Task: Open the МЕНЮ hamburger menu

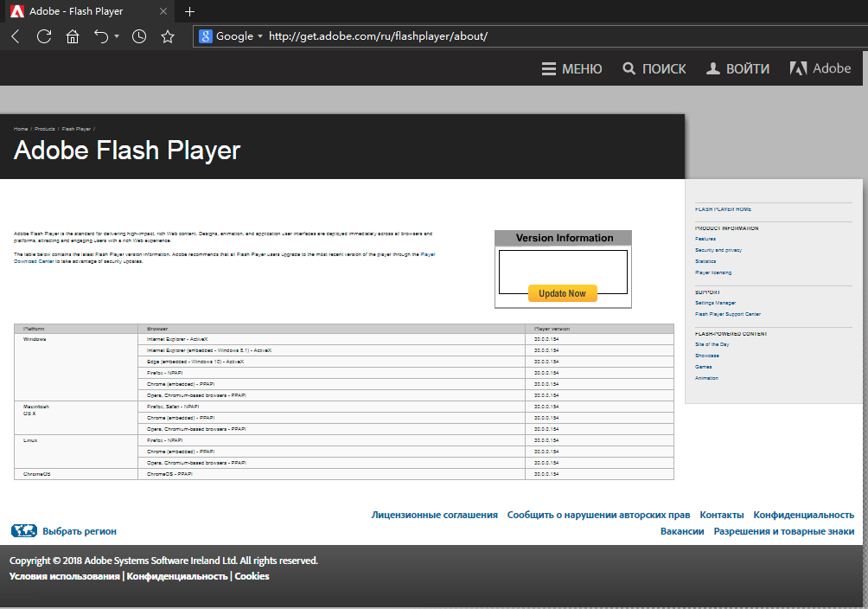Action: point(571,68)
